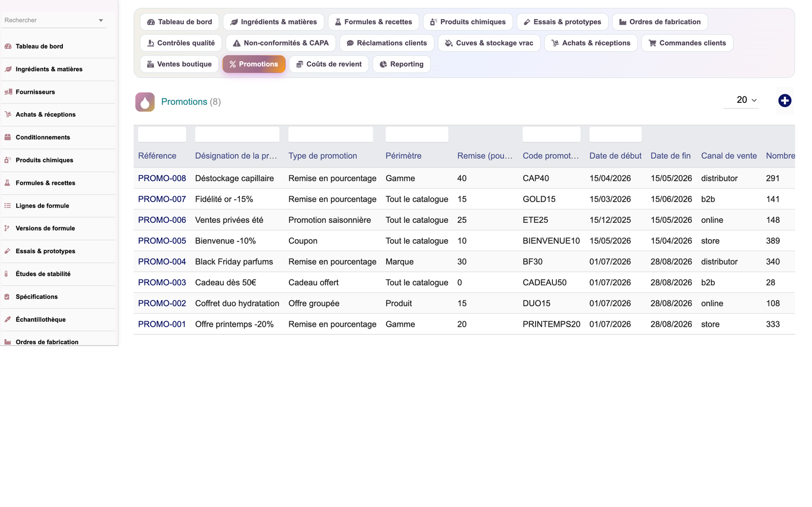Open the Produits chimiques top tab
812x507 pixels.
point(468,22)
